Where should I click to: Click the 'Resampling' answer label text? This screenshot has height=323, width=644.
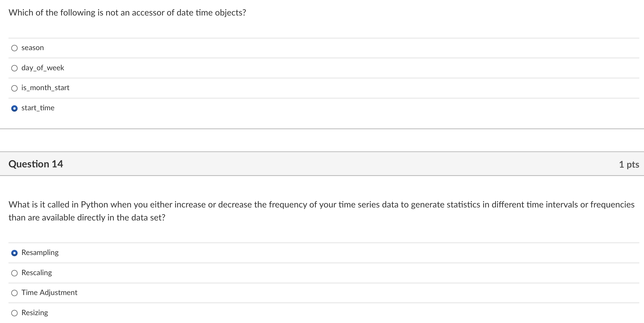40,253
